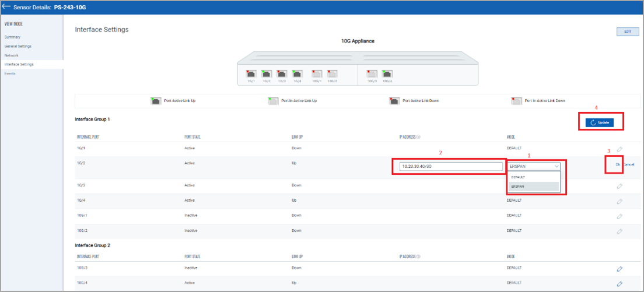Edit the 10G/3 row with pencil icon
The width and height of the screenshot is (644, 292).
[619, 269]
